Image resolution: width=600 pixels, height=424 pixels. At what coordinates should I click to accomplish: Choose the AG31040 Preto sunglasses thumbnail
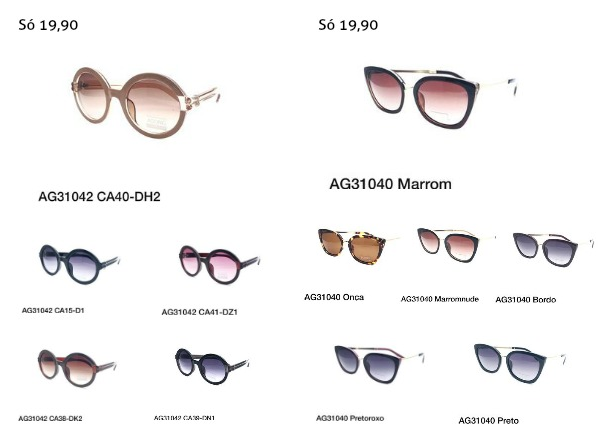(x=520, y=363)
